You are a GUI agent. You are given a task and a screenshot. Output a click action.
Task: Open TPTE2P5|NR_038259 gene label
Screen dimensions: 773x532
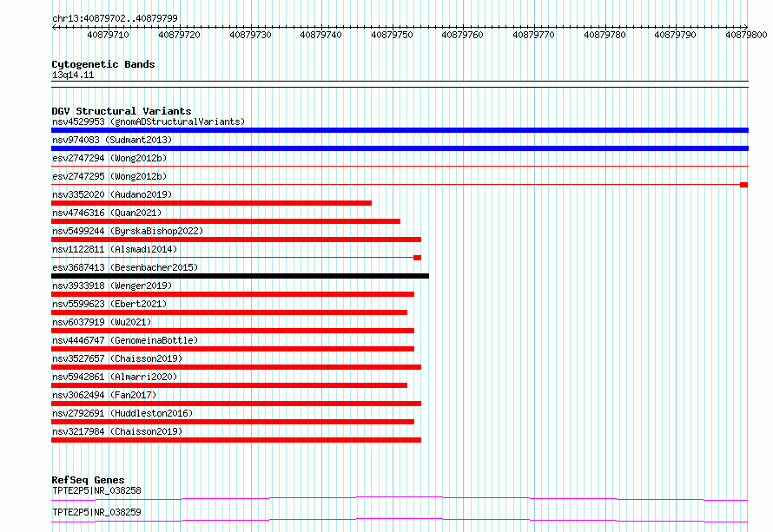point(96,512)
